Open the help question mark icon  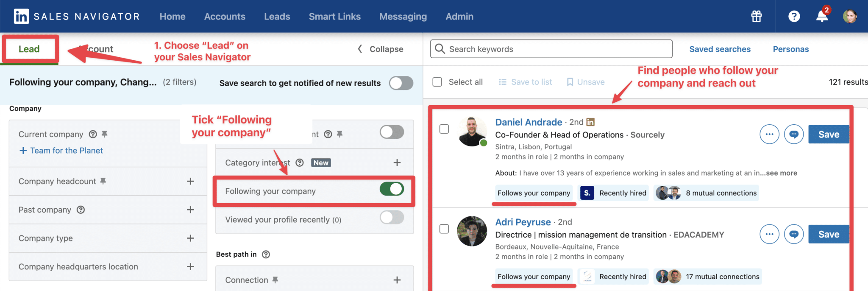pos(794,17)
